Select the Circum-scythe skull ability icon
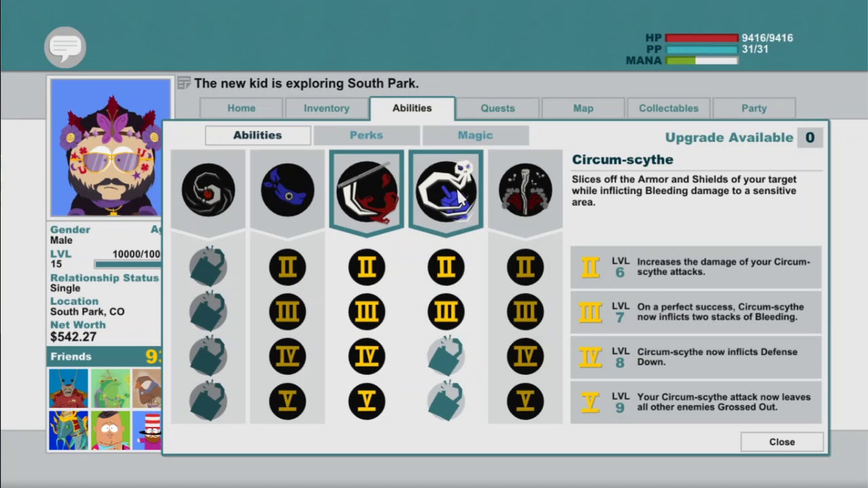 click(x=446, y=192)
